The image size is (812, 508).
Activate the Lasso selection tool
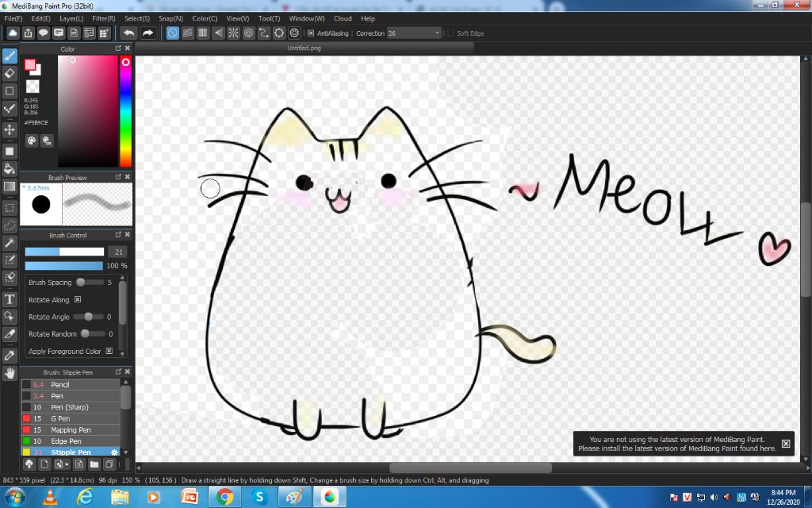coord(10,225)
